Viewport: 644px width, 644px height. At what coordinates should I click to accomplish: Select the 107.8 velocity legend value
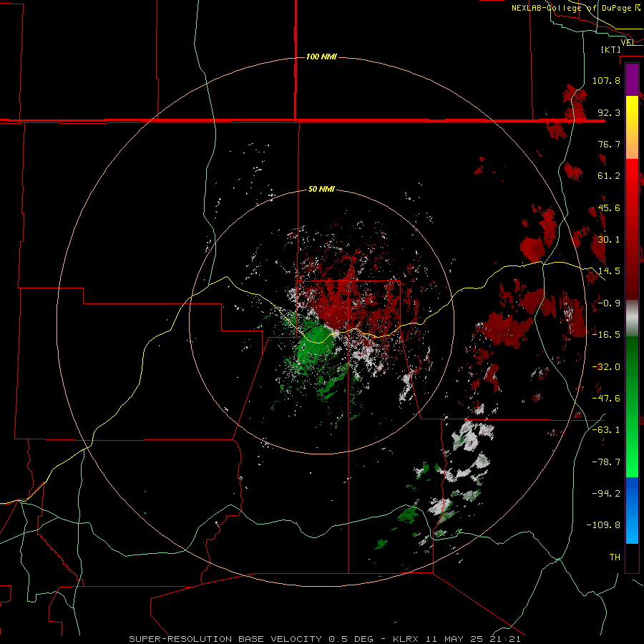click(606, 80)
